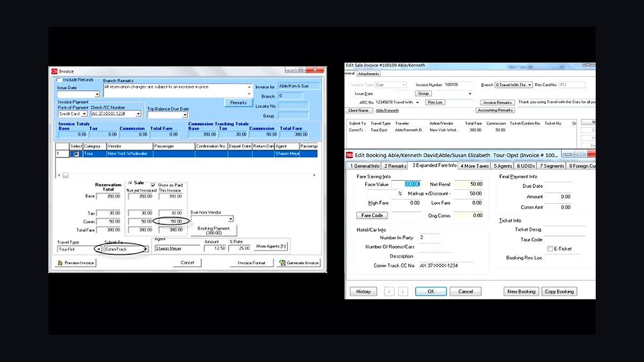The image size is (644, 362).
Task: Select 3 Expanded Fare Info tab
Action: pyautogui.click(x=434, y=165)
